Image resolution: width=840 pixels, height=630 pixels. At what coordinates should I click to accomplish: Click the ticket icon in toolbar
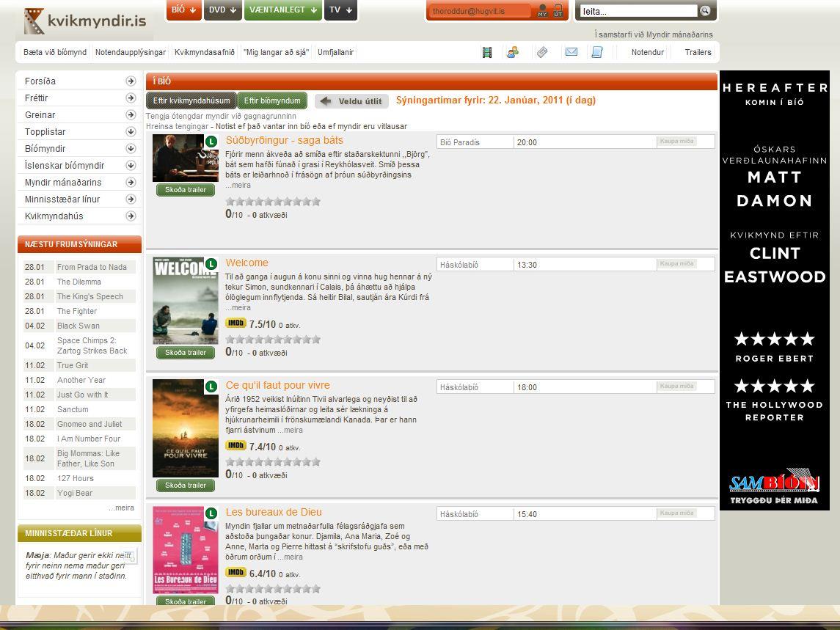click(542, 52)
